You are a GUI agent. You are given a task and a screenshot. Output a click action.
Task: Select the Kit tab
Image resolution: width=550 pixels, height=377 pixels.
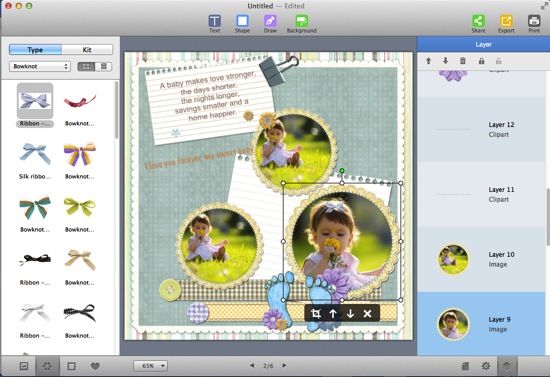click(x=87, y=50)
